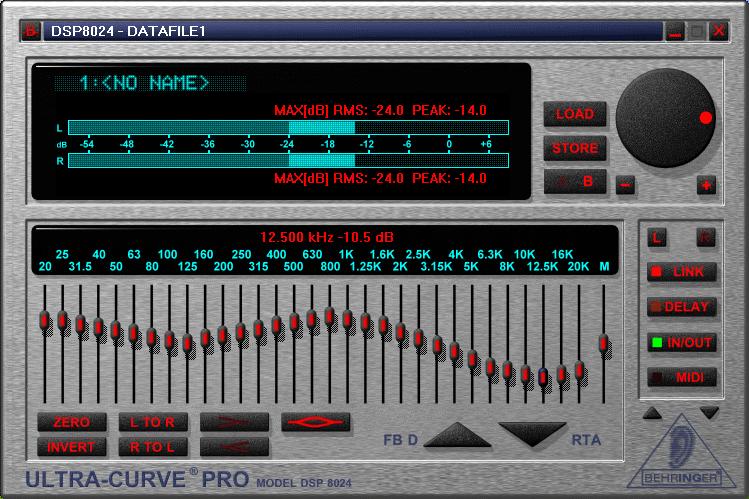Click the small up arrow below MIDI
749x499 pixels.
652,413
